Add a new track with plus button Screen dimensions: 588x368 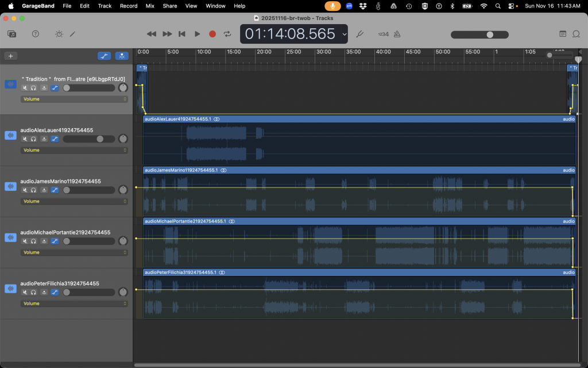pos(10,56)
